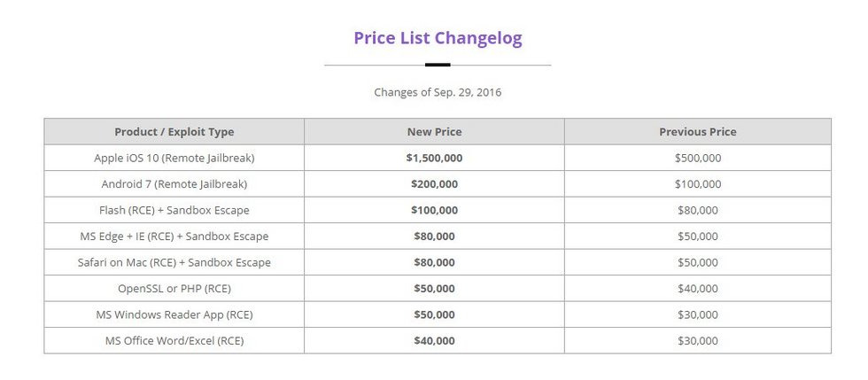
Task: Click MS Office Word/Excel (RCE) entry
Action: (174, 340)
